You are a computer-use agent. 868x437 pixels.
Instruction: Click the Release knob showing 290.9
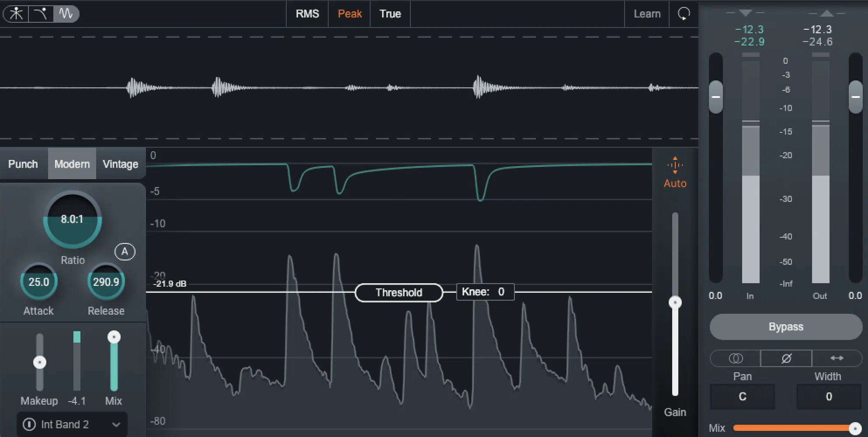click(x=106, y=282)
